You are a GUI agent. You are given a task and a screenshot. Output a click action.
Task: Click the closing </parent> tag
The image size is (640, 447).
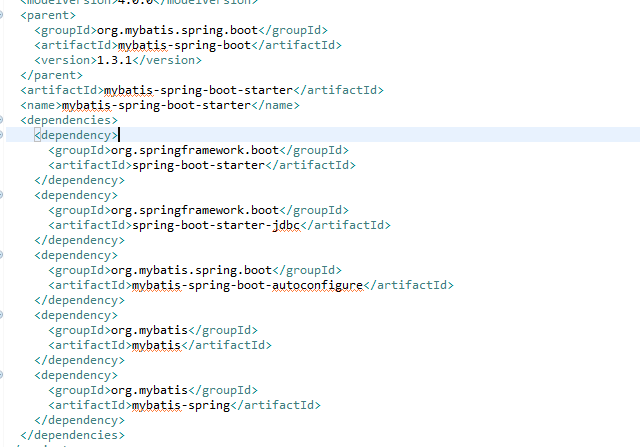51,76
